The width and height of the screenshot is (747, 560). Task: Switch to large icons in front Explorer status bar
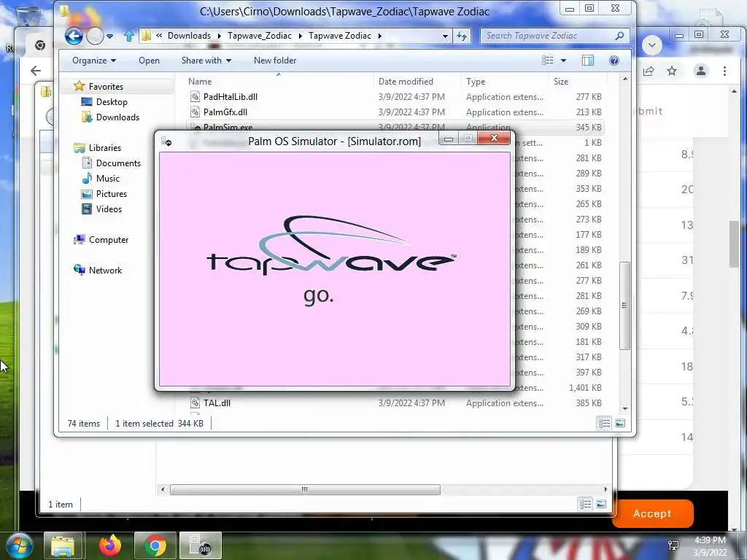(620, 423)
